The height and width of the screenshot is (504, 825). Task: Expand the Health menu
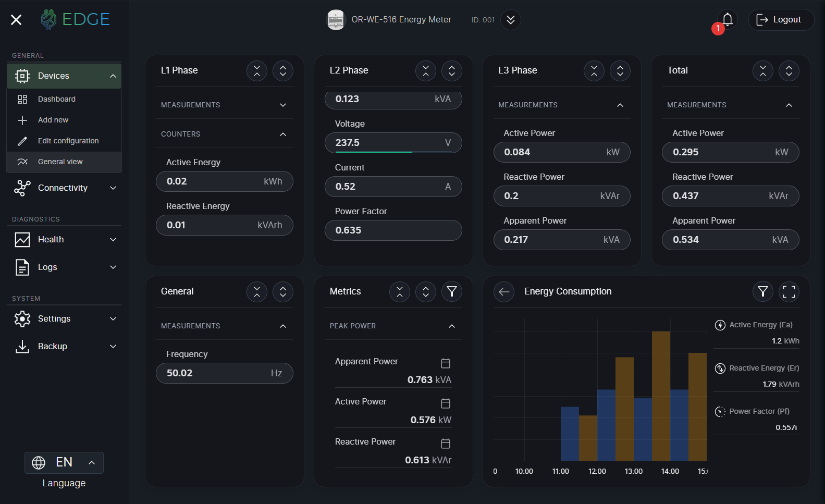tap(64, 239)
